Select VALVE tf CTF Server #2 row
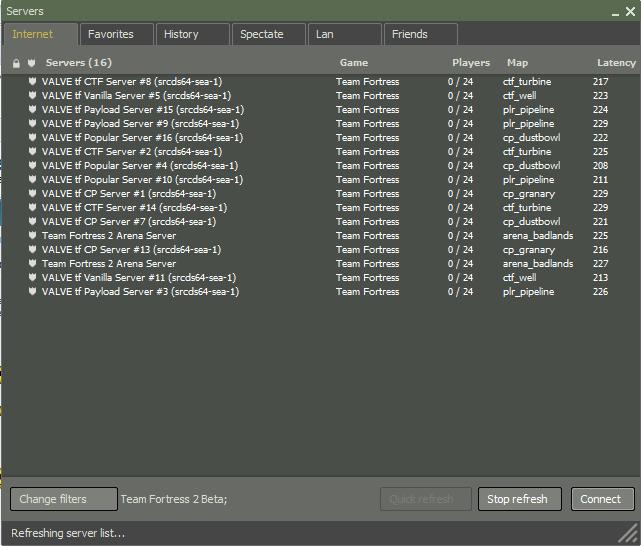Screen dimensions: 641x546 (320, 151)
